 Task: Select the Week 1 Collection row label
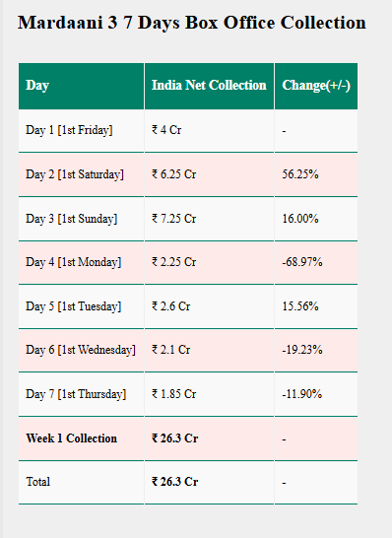[x=71, y=438]
